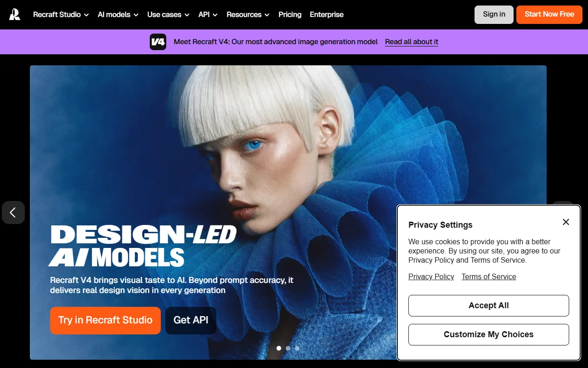Go to previous slide with left arrow
This screenshot has width=588, height=368.
pyautogui.click(x=13, y=212)
